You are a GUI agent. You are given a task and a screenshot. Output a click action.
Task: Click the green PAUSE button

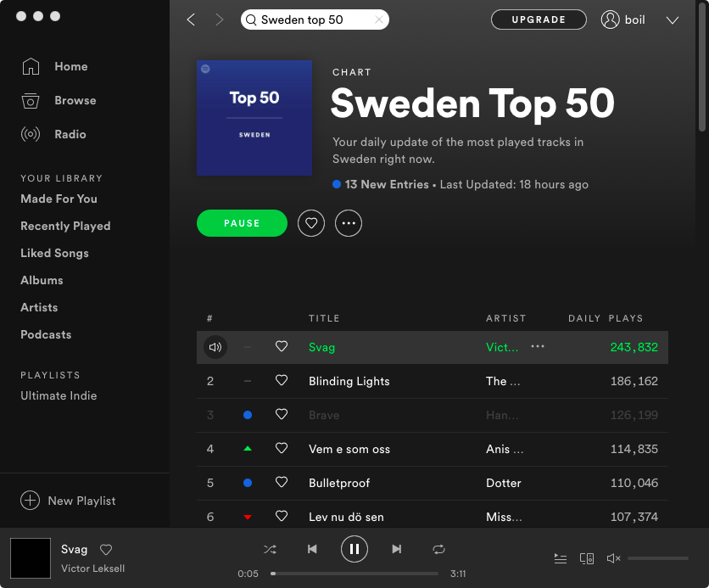tap(242, 223)
